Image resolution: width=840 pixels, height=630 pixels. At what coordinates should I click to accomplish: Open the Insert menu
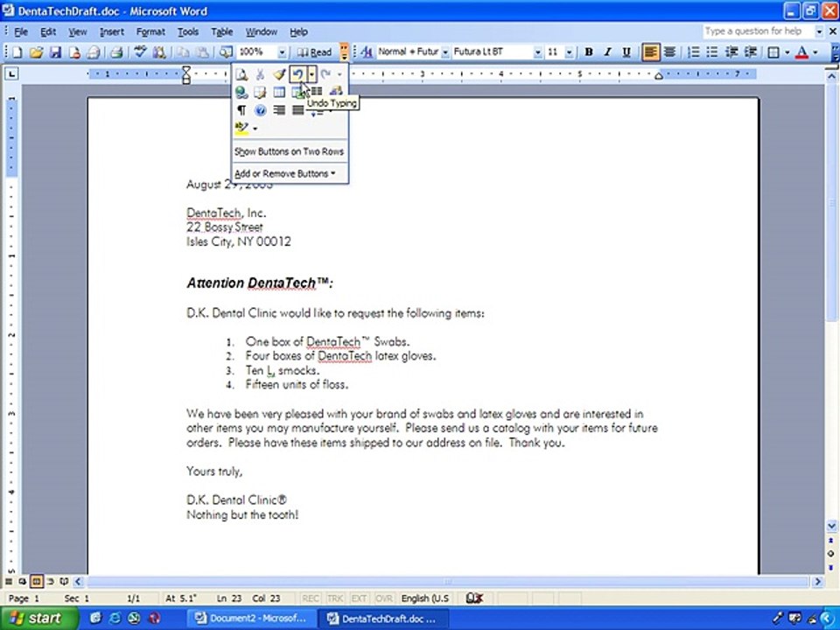click(111, 32)
